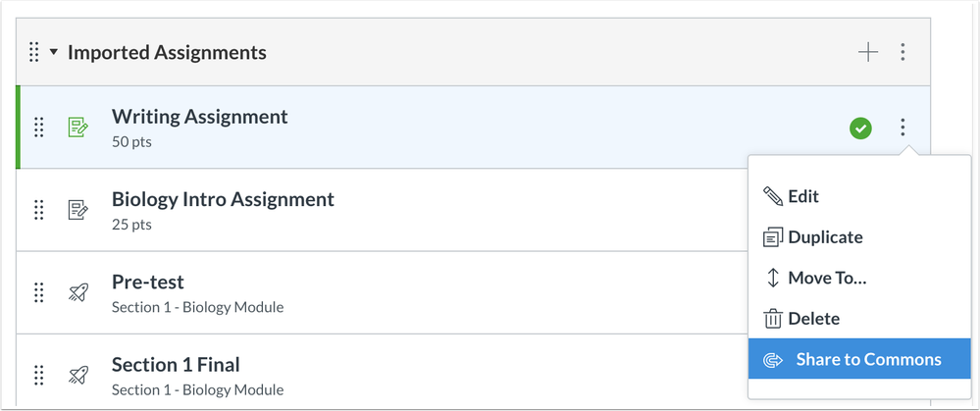Select Duplicate in the options menu

[x=824, y=237]
